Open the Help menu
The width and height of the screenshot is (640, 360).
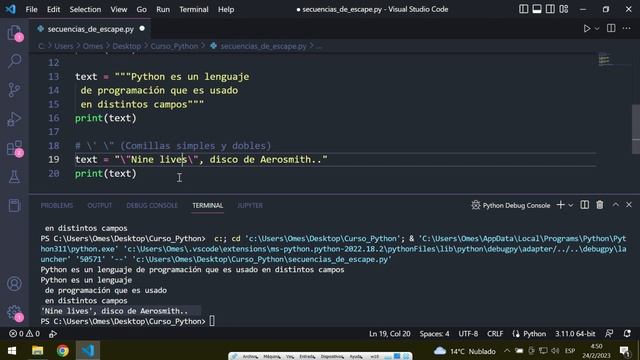click(x=226, y=9)
